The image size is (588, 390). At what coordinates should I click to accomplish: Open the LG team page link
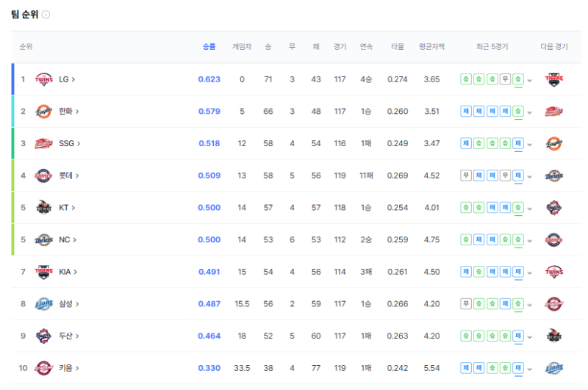[x=67, y=79]
